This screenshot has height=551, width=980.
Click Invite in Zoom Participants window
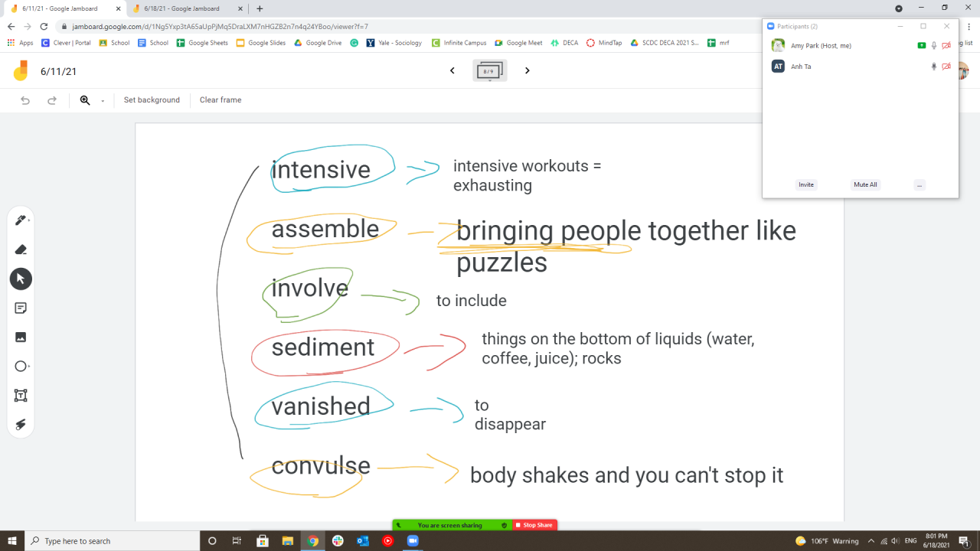pyautogui.click(x=806, y=184)
